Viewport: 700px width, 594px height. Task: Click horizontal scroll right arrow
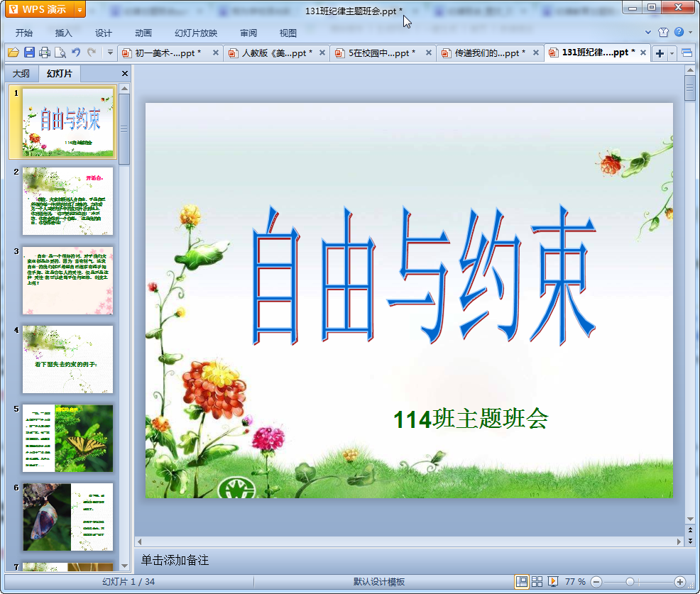(x=679, y=541)
